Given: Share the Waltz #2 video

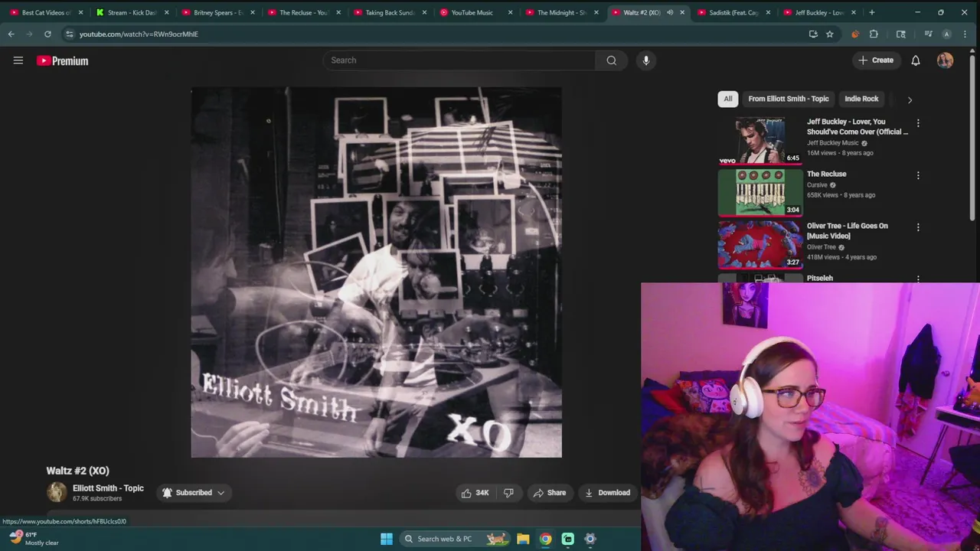Looking at the screenshot, I should coord(550,493).
